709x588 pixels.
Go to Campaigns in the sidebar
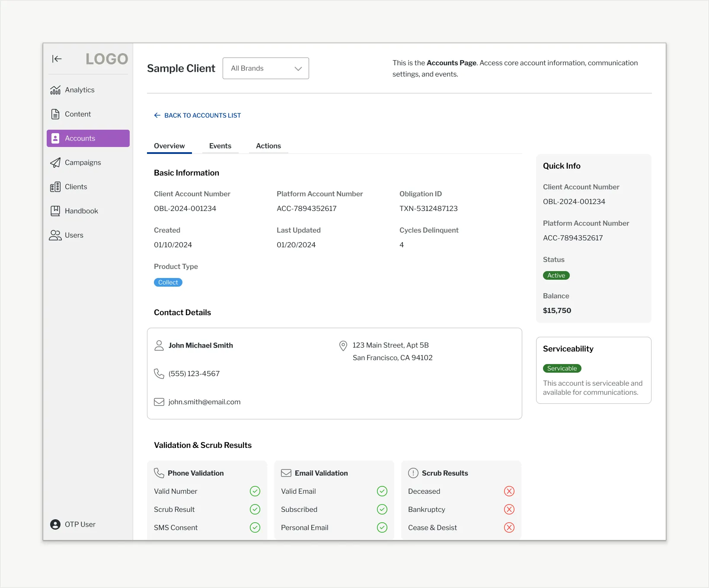[x=88, y=163]
